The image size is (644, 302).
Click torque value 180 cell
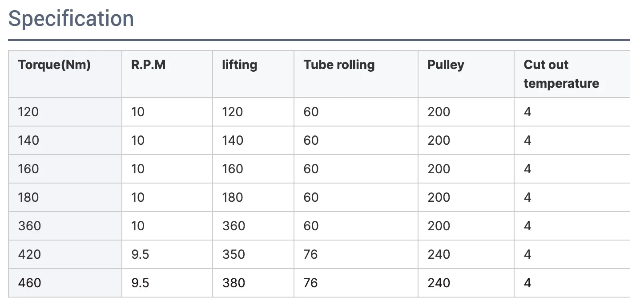(x=28, y=197)
